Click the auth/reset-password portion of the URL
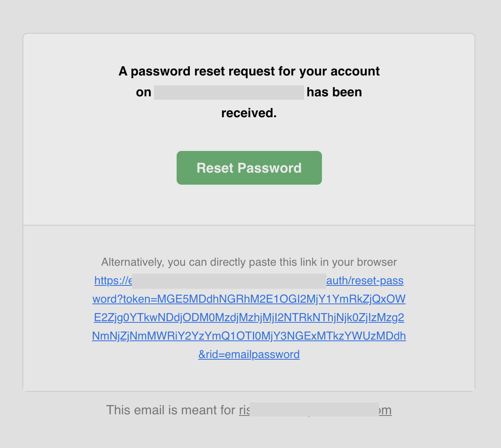Image resolution: width=501 pixels, height=448 pixels. click(365, 281)
